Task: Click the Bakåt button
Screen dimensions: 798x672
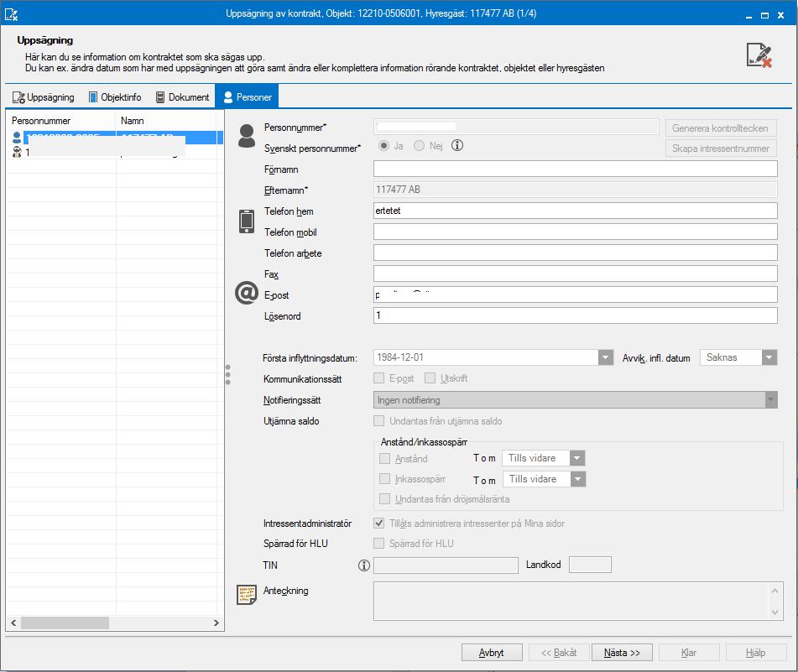Action: (559, 653)
